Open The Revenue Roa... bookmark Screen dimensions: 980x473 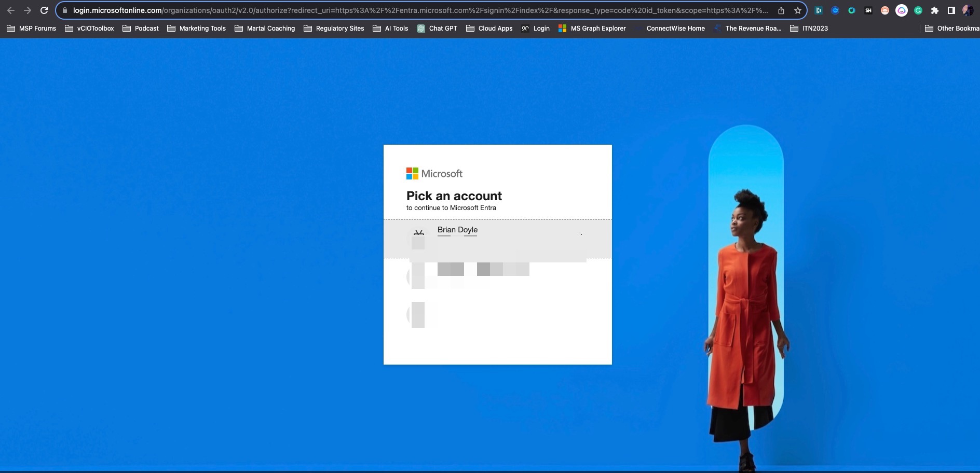click(748, 29)
